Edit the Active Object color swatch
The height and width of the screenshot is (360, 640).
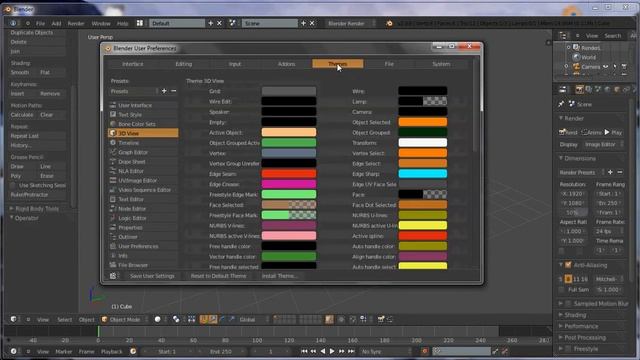click(x=289, y=132)
